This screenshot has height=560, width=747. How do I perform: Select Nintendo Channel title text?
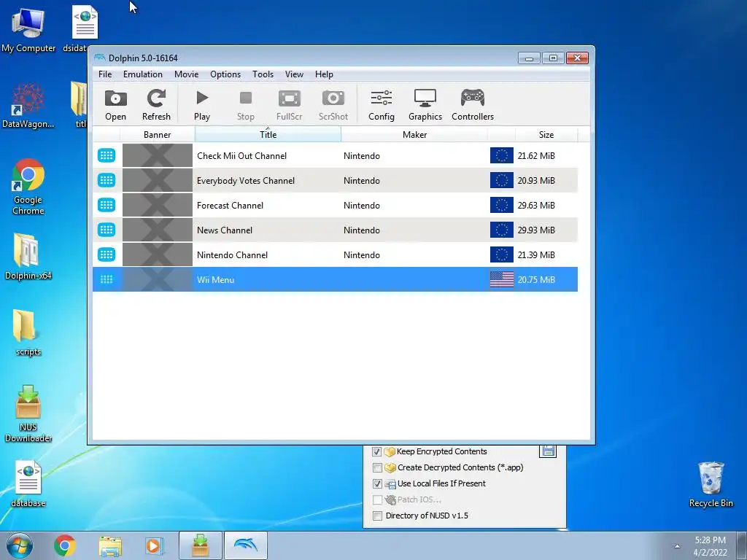click(233, 254)
